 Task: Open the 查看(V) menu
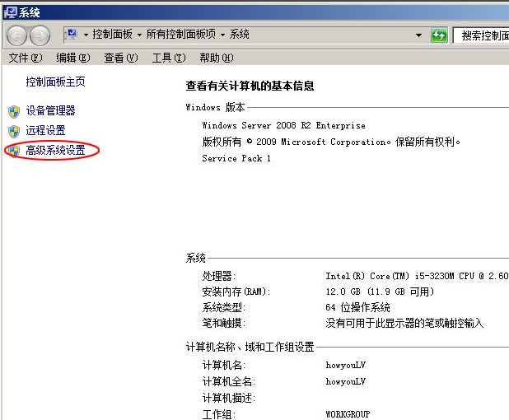(x=119, y=58)
